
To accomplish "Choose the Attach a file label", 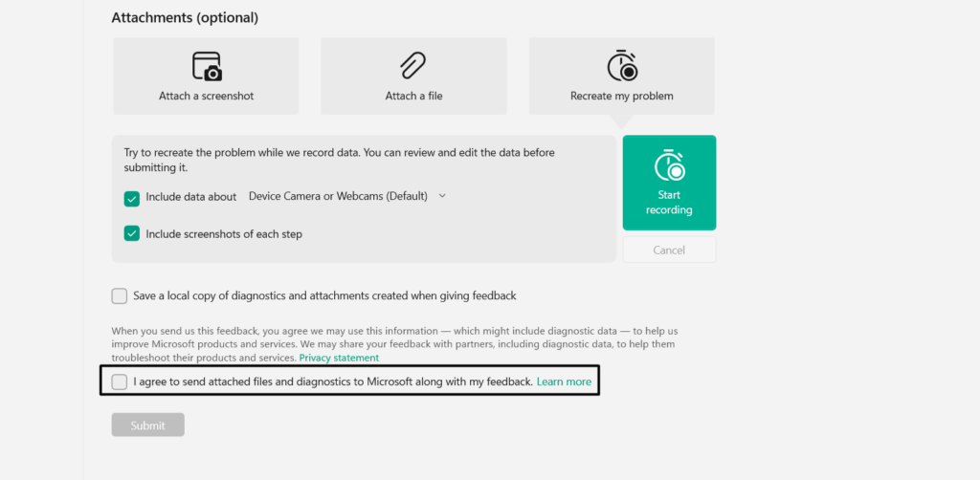I will click(413, 96).
